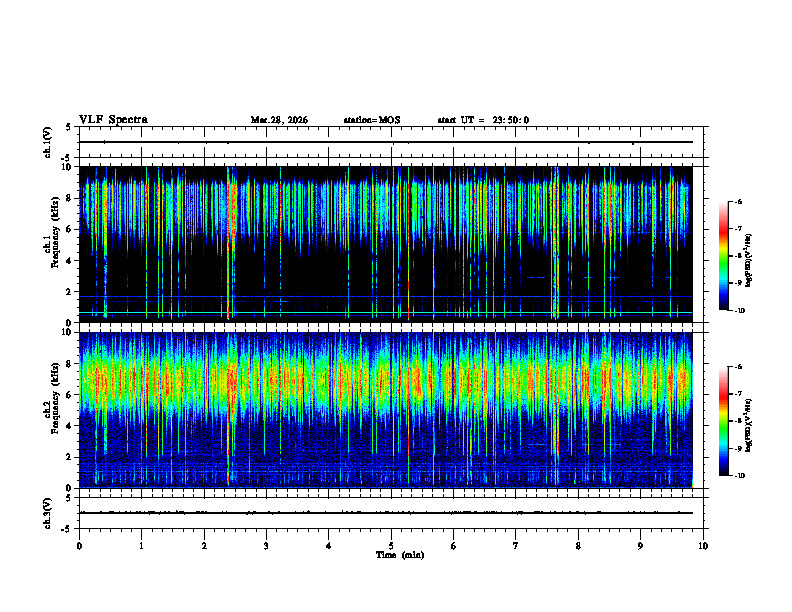Click the ch.1(V) waveform strip at top

(391, 142)
